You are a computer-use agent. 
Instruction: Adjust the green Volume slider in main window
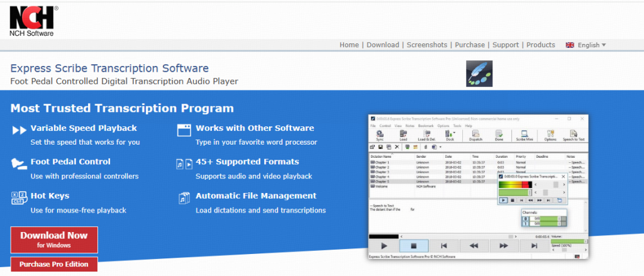(569, 241)
